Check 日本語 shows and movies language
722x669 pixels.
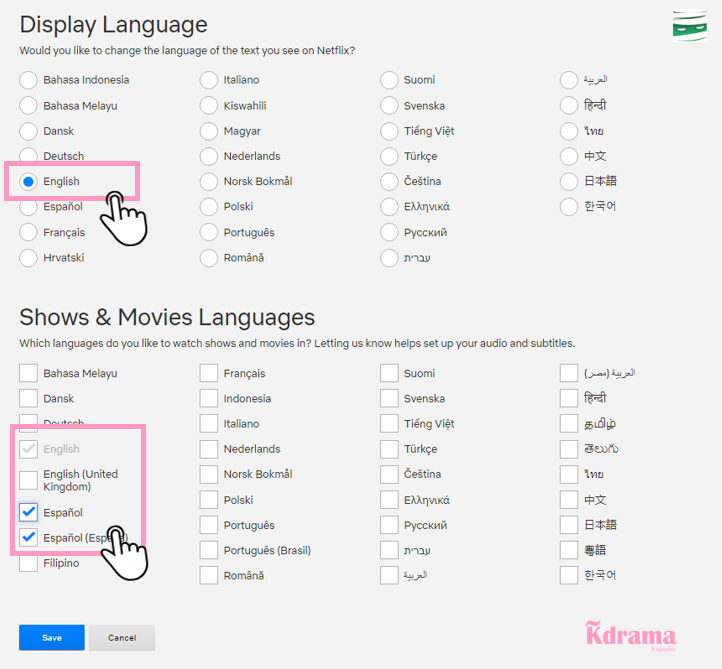[x=569, y=525]
